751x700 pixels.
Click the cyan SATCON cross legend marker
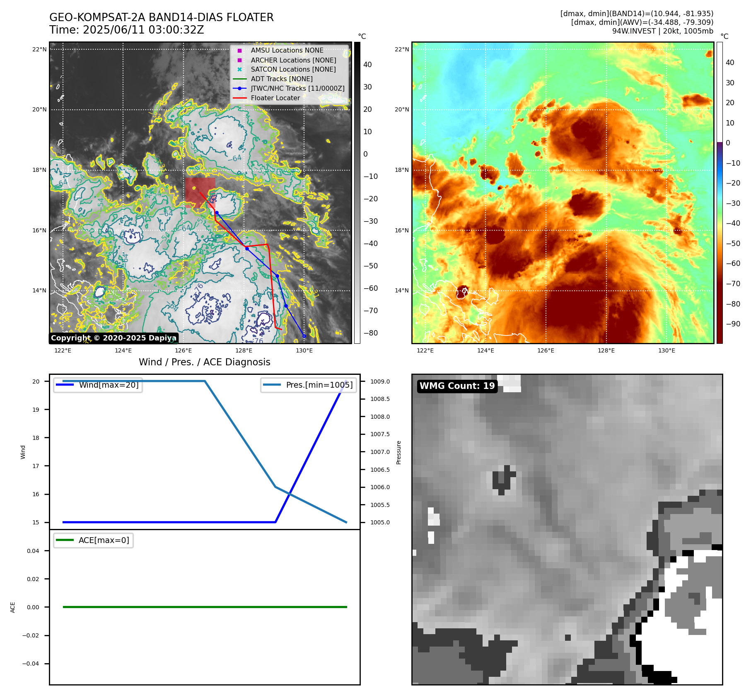pos(239,69)
